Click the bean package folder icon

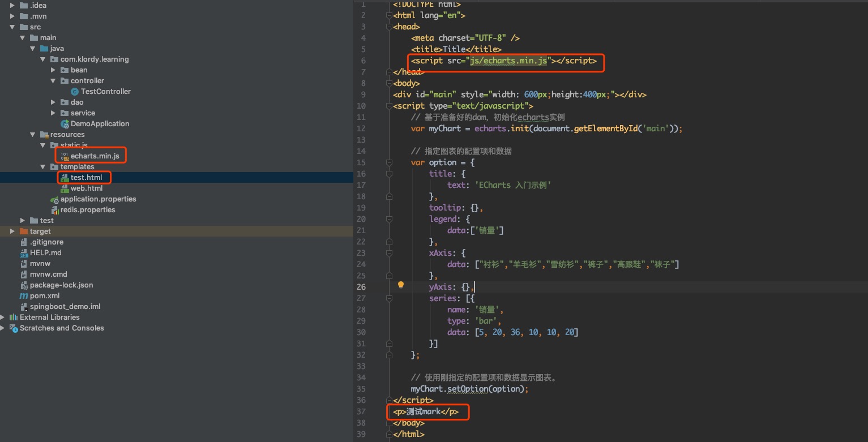(65, 70)
